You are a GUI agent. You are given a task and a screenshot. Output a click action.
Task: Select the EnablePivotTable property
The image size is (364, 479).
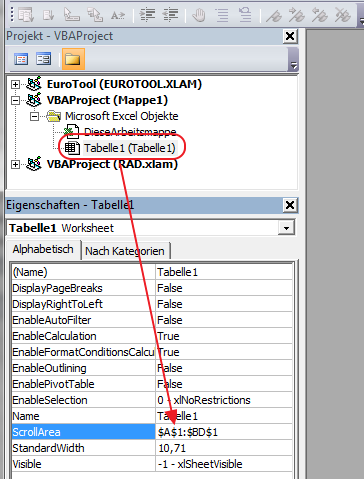coord(83,384)
